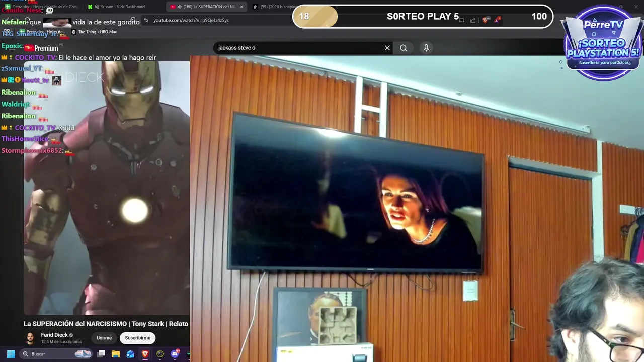Open Outlook from the taskbar
Screen dimensions: 644x362
coord(130,354)
